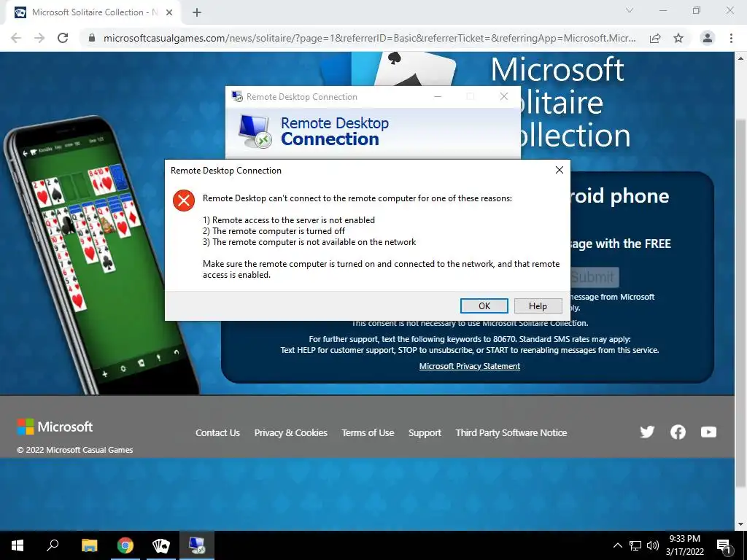Click the scrollbar down arrow
Image resolution: width=747 pixels, height=560 pixels.
click(740, 524)
